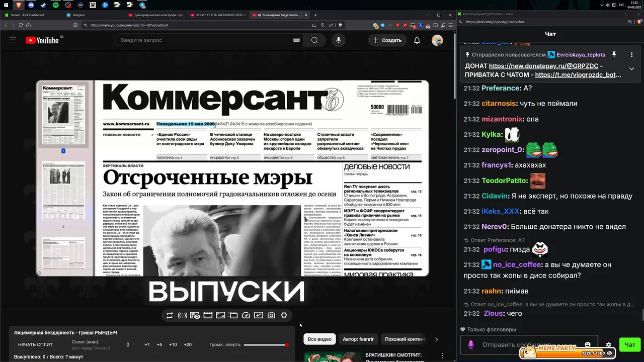Switch to the Демографическая катастрофа tab
644x362 pixels.
pos(156,15)
